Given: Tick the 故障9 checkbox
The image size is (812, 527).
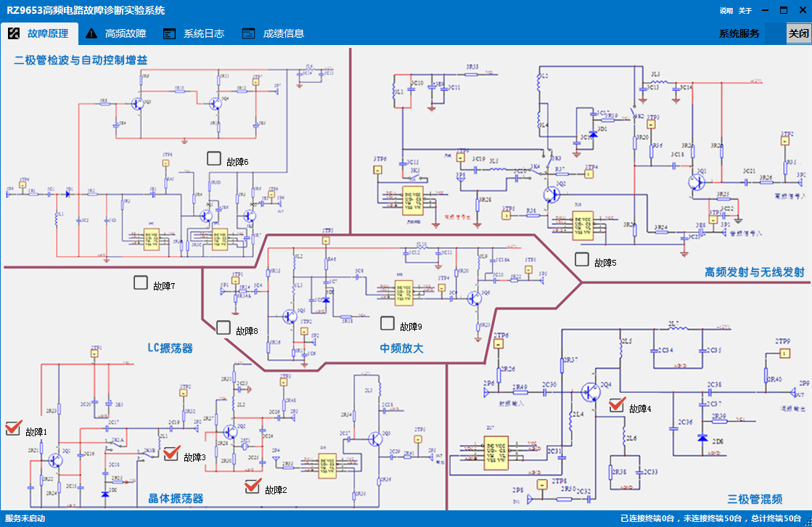Looking at the screenshot, I should 387,323.
